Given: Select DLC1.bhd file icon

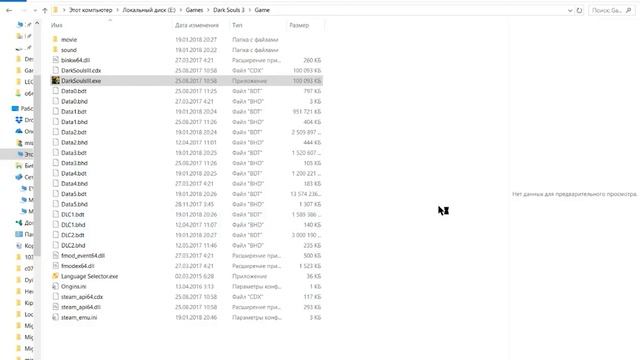Looking at the screenshot, I should coord(56,225).
